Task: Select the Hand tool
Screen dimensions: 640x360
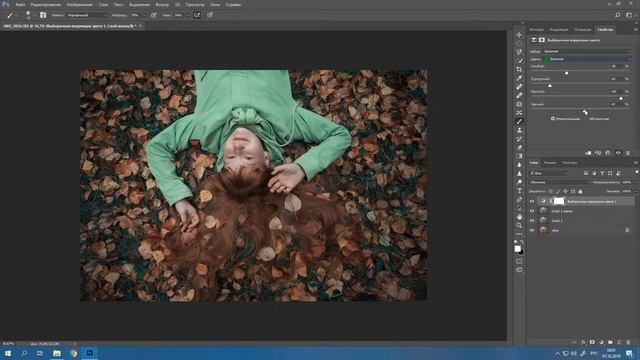Action: tap(519, 217)
